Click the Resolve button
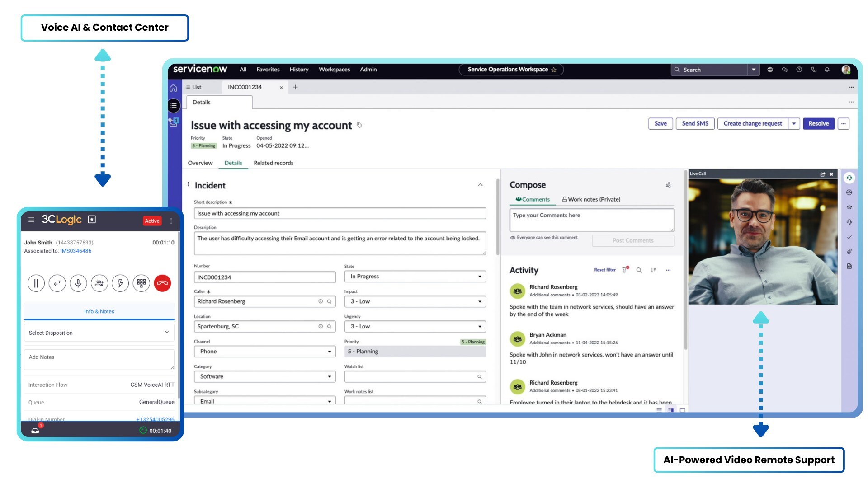This screenshot has width=868, height=488. (x=818, y=124)
